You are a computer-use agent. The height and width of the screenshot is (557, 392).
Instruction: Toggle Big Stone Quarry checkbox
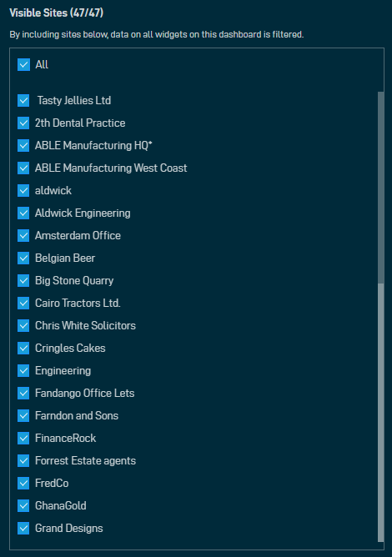23,281
